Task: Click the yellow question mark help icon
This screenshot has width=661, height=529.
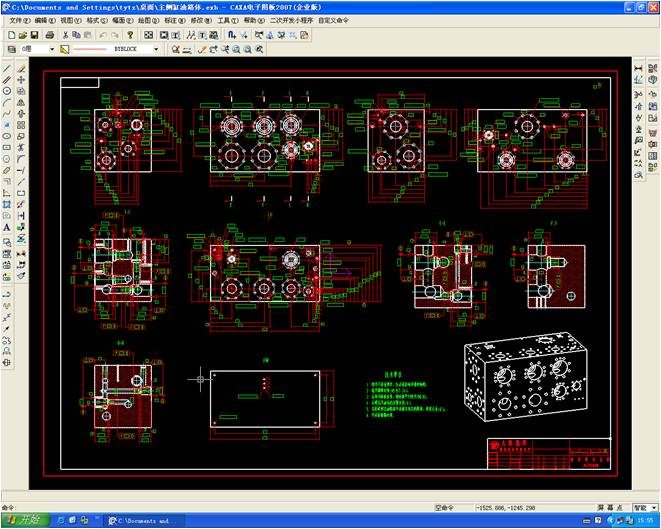Action: coord(130,35)
